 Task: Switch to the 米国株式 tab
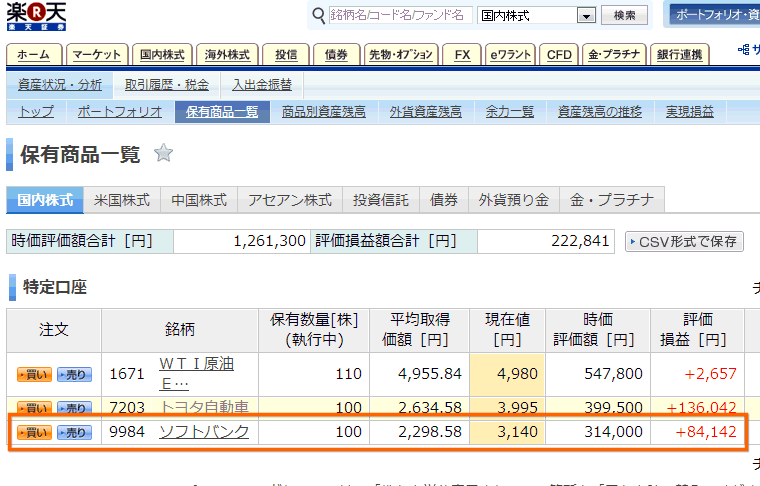click(121, 200)
